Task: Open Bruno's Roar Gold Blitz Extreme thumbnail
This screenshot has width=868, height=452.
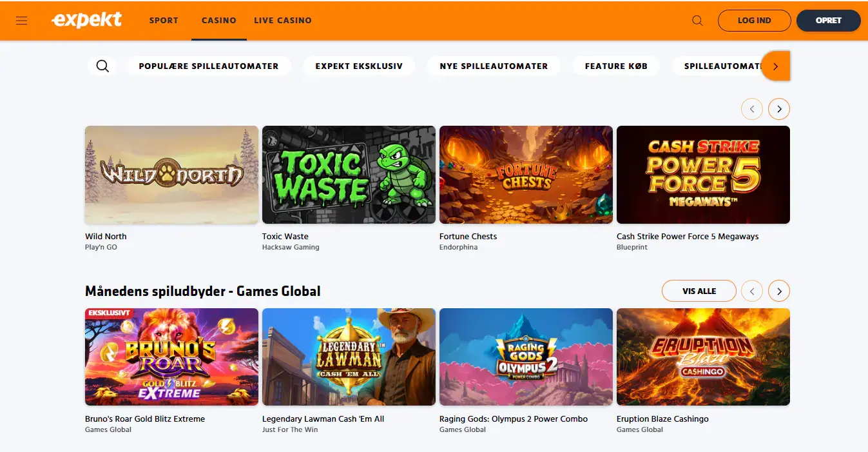Action: 171,357
